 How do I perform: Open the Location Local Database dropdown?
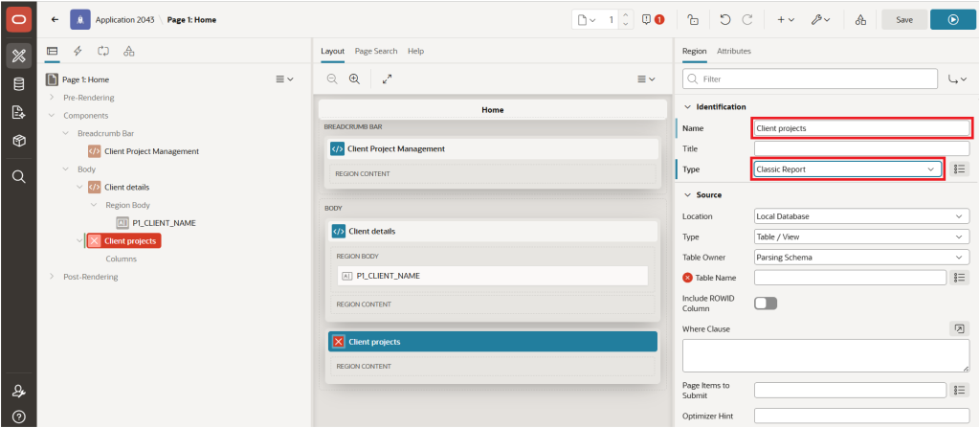point(862,215)
